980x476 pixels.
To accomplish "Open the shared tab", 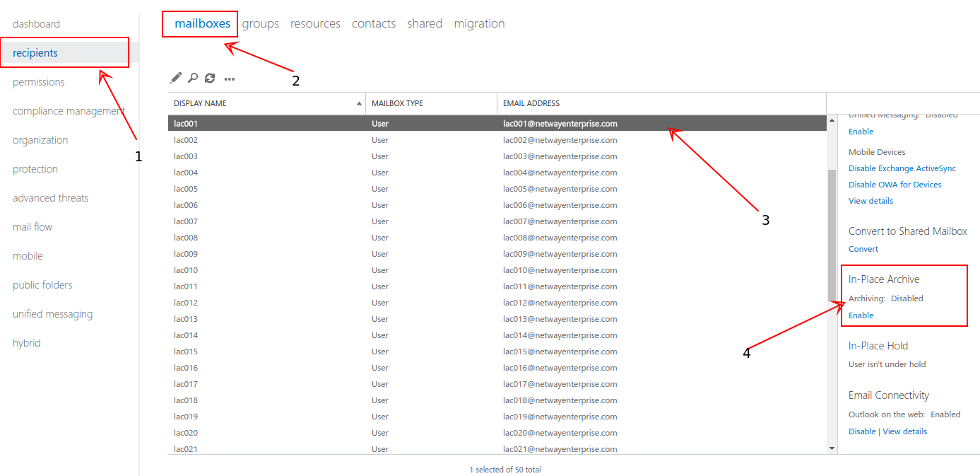I will pyautogui.click(x=424, y=23).
